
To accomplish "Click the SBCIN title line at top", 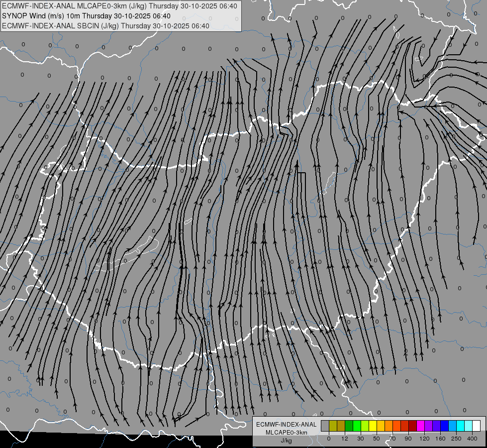I will [105, 26].
